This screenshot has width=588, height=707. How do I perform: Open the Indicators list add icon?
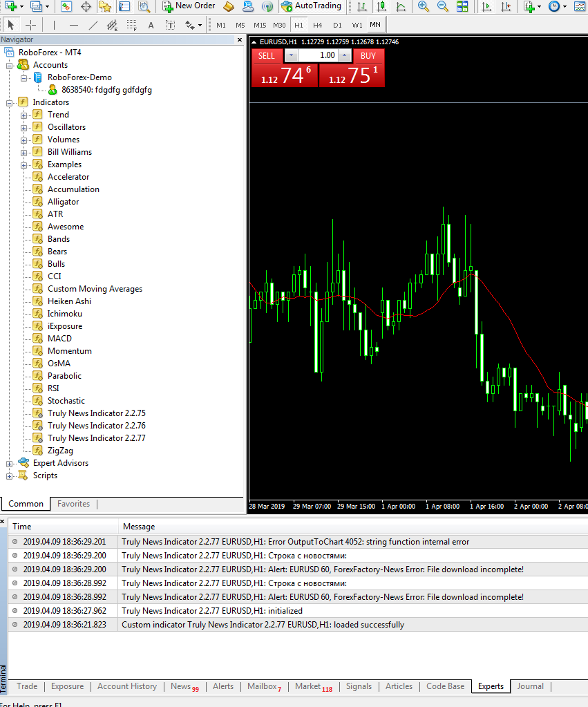click(x=529, y=6)
